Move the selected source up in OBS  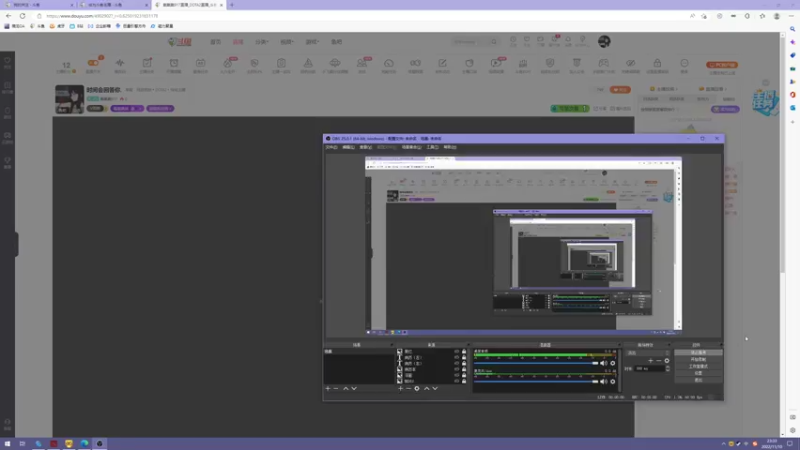pos(427,388)
